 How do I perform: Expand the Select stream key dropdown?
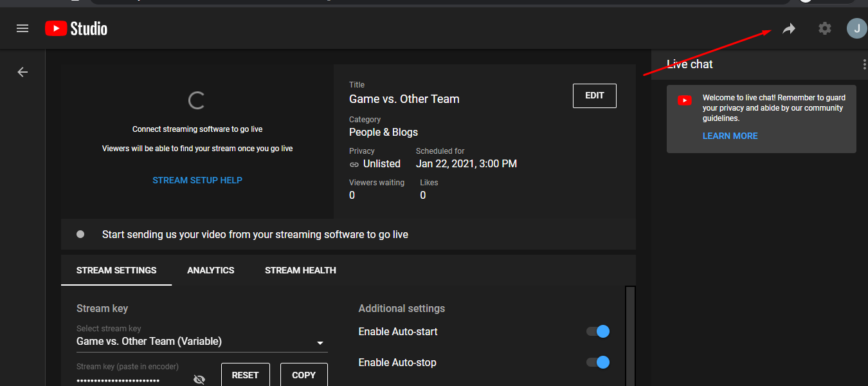pos(320,343)
